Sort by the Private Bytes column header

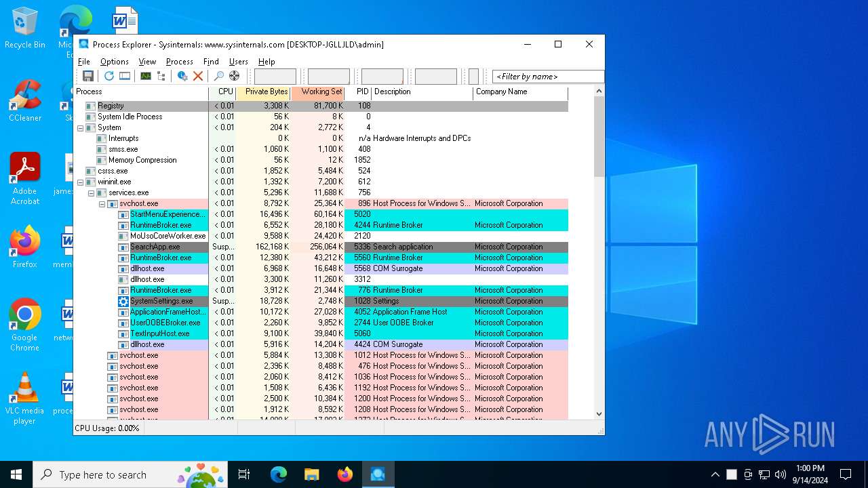pos(263,92)
